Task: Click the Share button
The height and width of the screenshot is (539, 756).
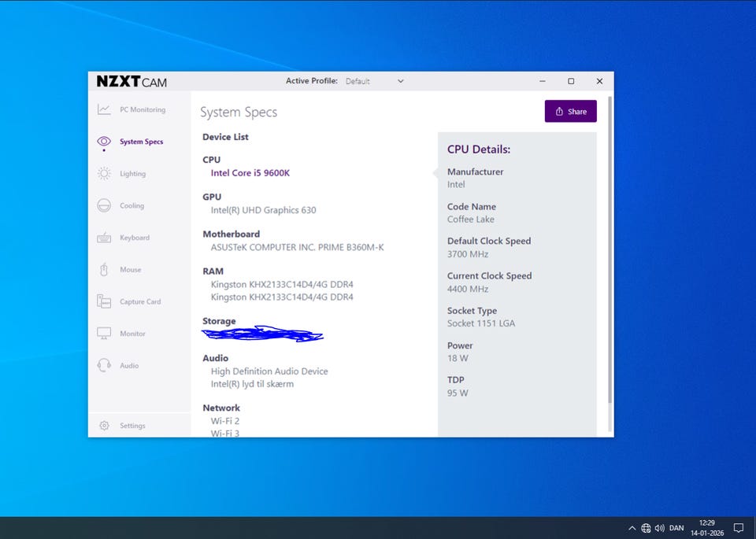Action: coord(570,111)
